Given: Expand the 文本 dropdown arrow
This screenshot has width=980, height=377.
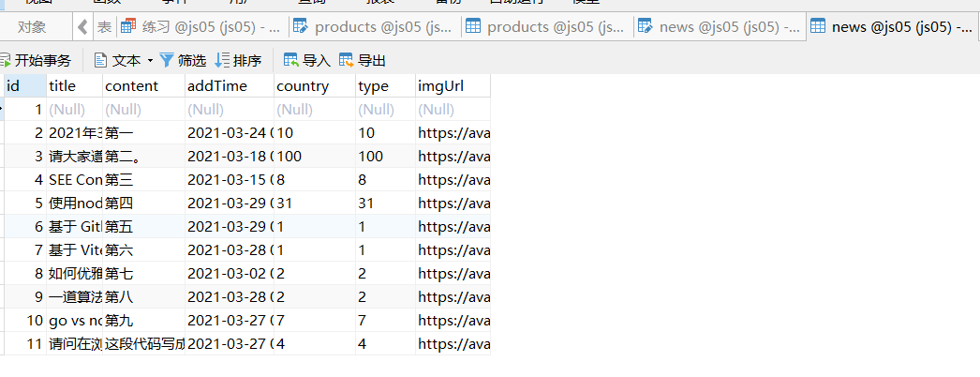Looking at the screenshot, I should [150, 61].
